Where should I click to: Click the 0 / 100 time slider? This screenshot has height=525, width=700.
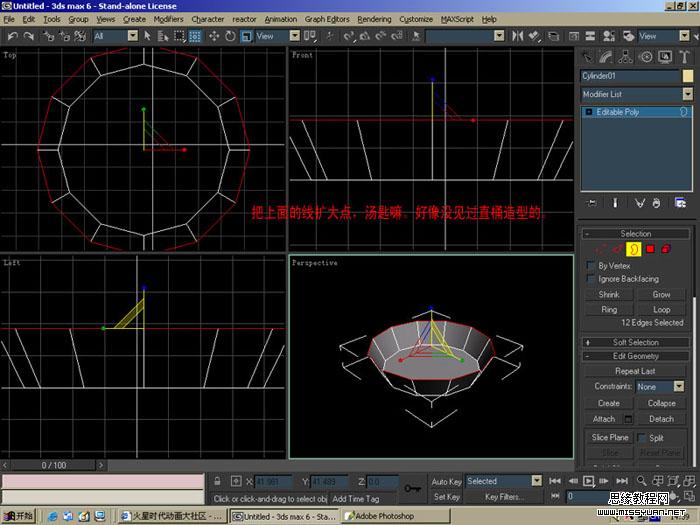(54, 465)
